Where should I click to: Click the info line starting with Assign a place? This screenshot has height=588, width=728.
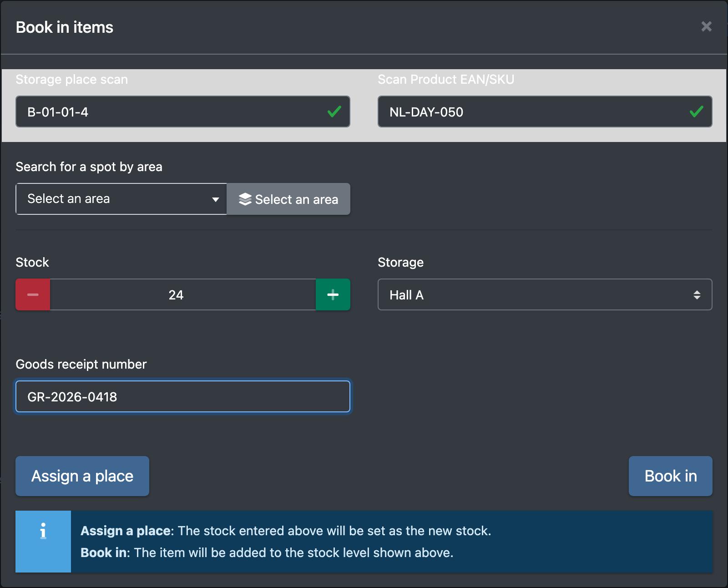286,531
